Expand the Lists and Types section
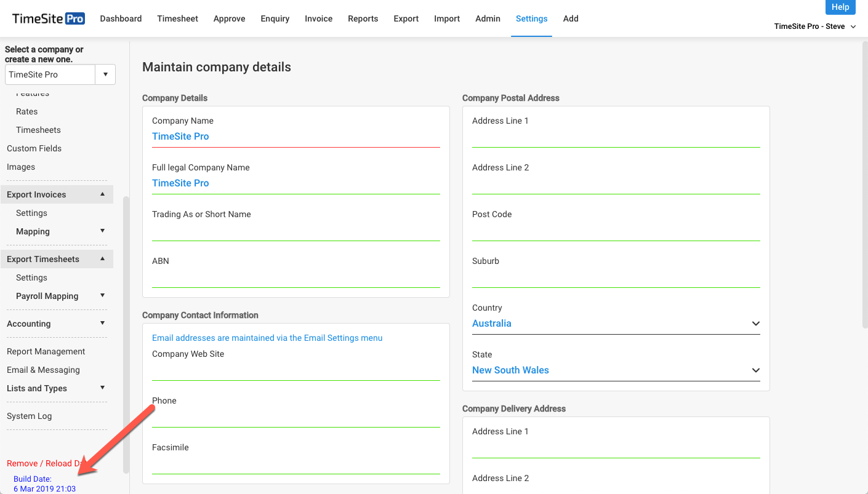 (x=56, y=388)
